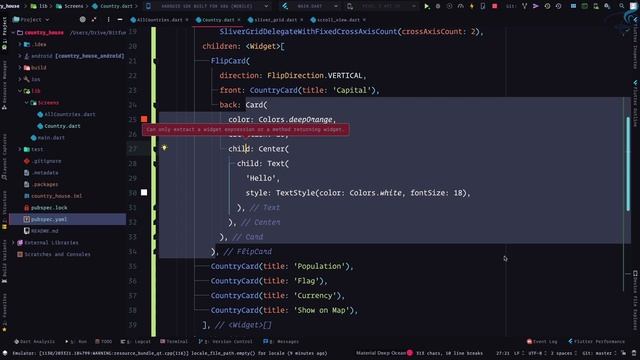
Task: Select main.dart in project tree
Action: pyautogui.click(x=51, y=138)
